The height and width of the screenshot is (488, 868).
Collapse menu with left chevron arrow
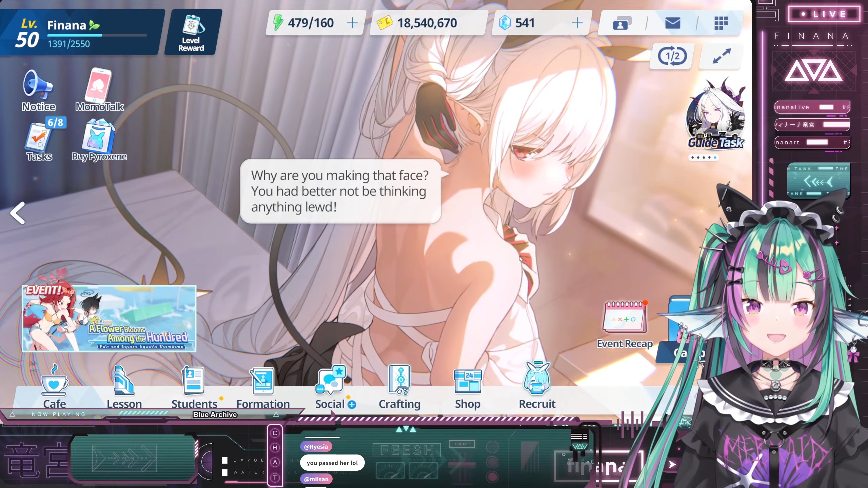pos(18,213)
